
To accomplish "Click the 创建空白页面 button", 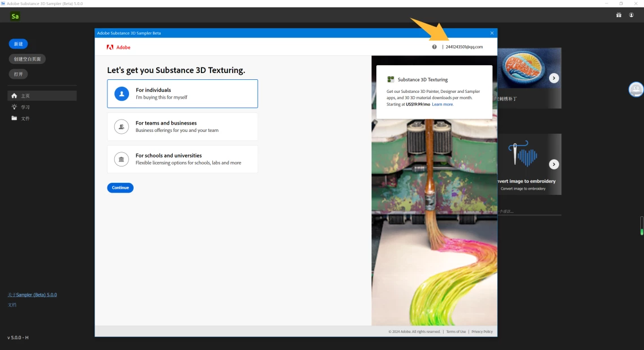I will tap(27, 59).
